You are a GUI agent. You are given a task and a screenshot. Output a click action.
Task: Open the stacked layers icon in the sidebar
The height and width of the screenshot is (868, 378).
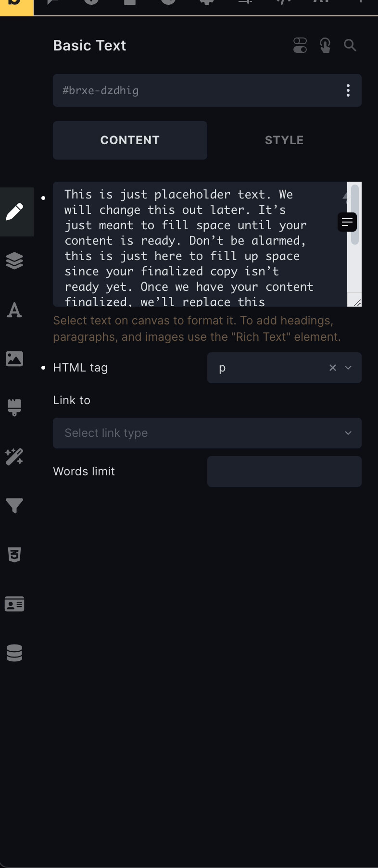point(14,260)
